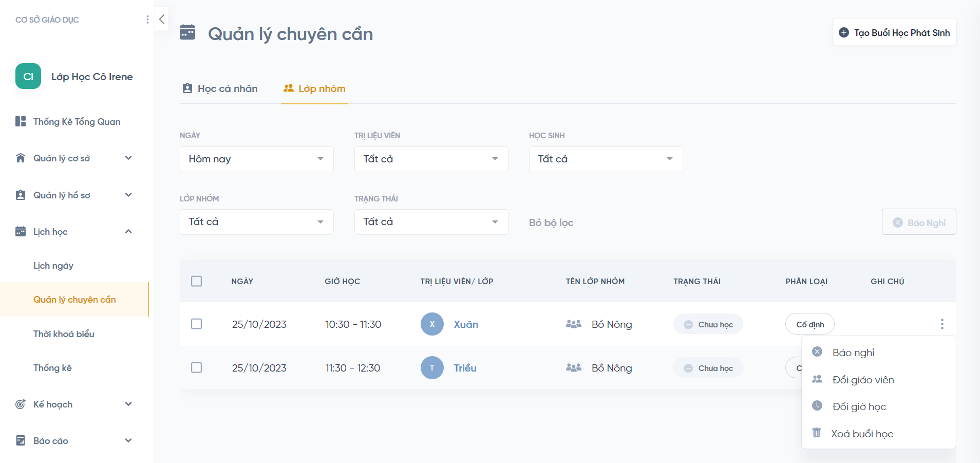This screenshot has height=463, width=980.
Task: Open the row actions kebab for the Xuân session
Action: [x=941, y=324]
